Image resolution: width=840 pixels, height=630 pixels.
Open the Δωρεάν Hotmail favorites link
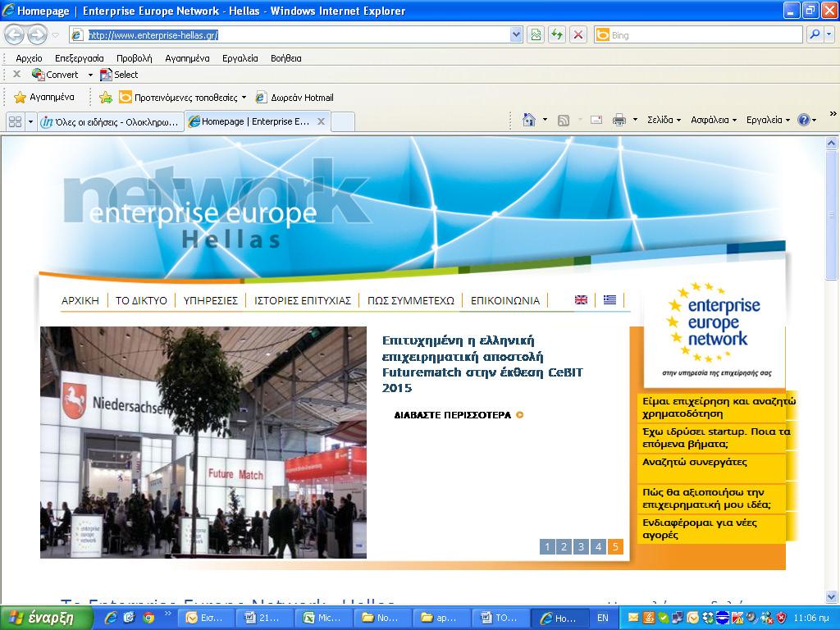pyautogui.click(x=294, y=97)
